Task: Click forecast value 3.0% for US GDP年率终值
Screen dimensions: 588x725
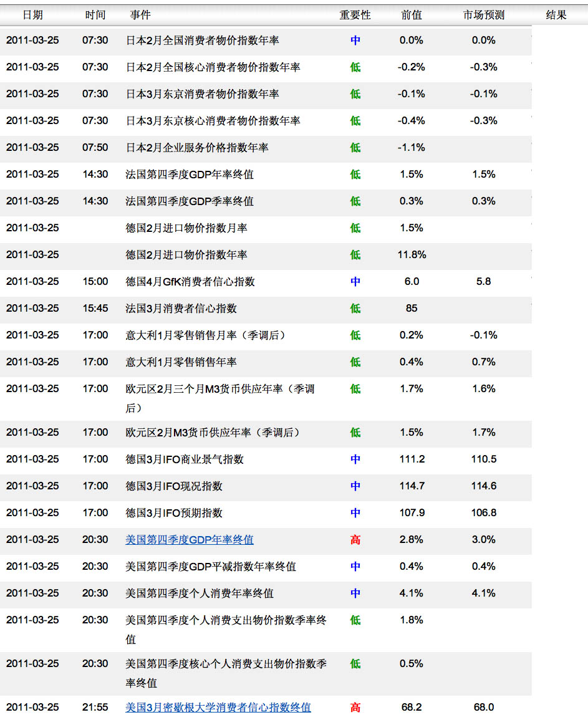Action: point(483,540)
